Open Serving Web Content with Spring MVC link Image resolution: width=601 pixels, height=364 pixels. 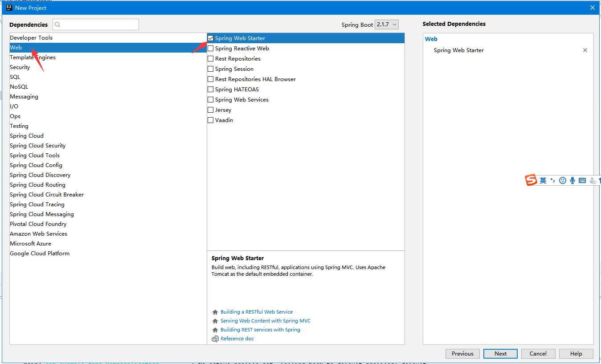pos(266,321)
